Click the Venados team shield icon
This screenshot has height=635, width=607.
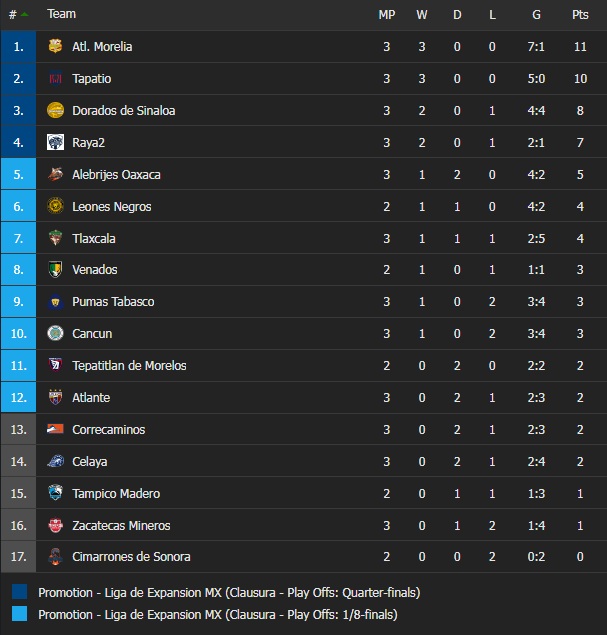coord(55,269)
